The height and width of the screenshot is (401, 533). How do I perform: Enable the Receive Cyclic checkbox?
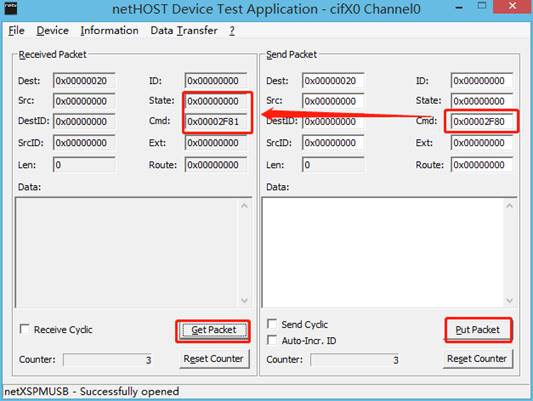(25, 329)
